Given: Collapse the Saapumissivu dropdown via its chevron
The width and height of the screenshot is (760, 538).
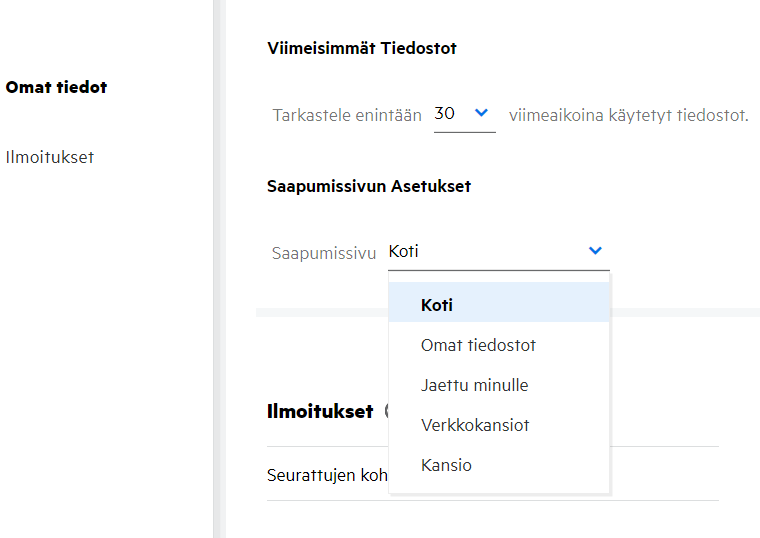Looking at the screenshot, I should point(595,251).
